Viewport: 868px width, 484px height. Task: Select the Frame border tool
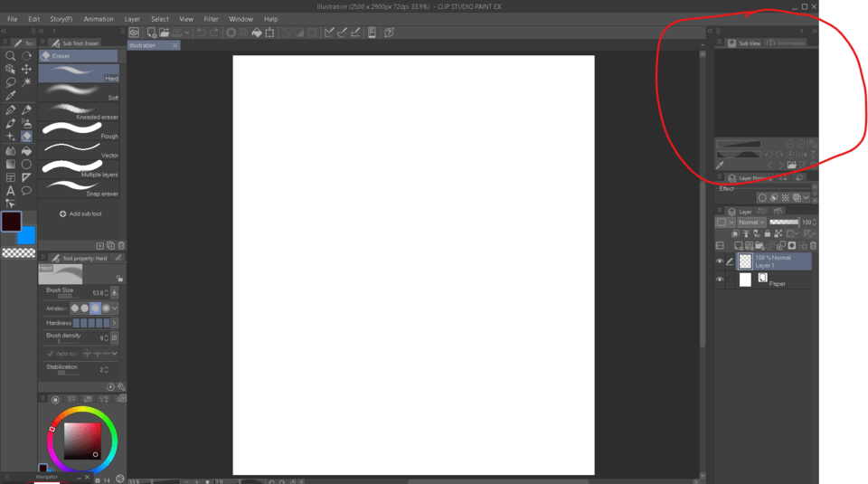click(x=10, y=177)
